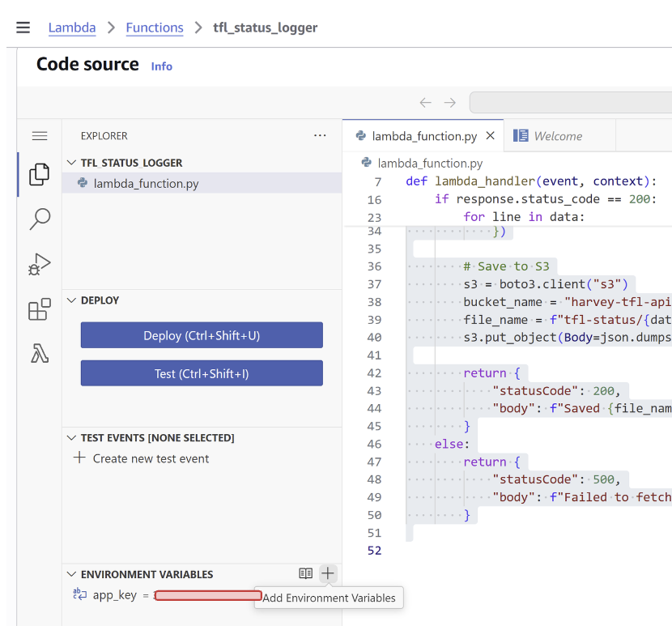Click the "body": f"Failed to fetch line

[581, 497]
